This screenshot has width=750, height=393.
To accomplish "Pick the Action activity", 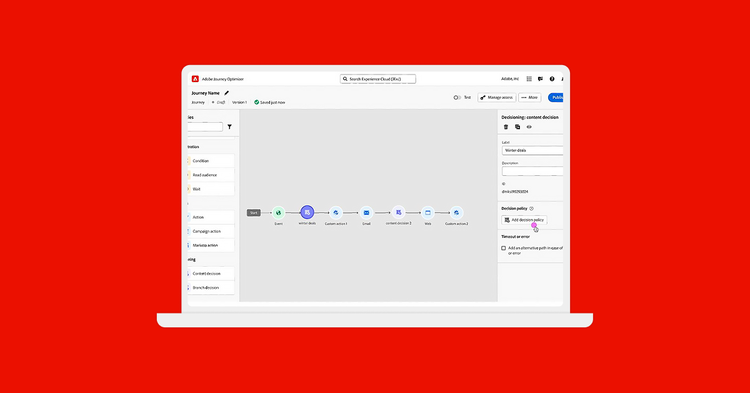I will pyautogui.click(x=211, y=217).
